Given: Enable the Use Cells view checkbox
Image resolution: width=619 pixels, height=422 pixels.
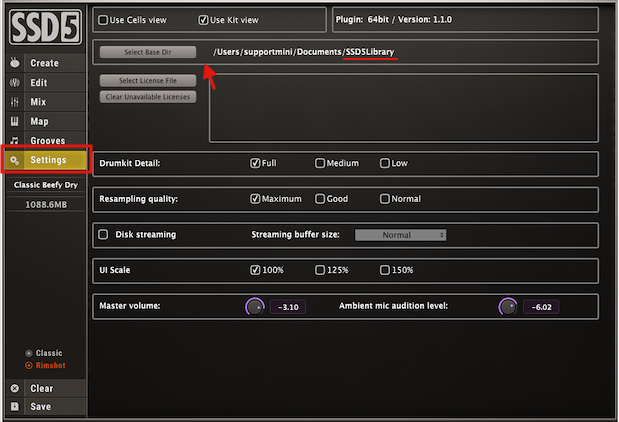Looking at the screenshot, I should (x=104, y=19).
